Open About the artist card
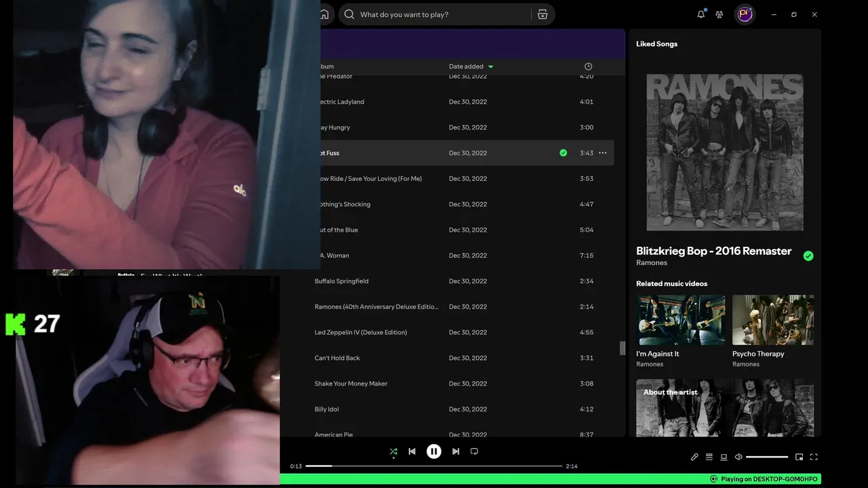The image size is (868, 488). (725, 407)
